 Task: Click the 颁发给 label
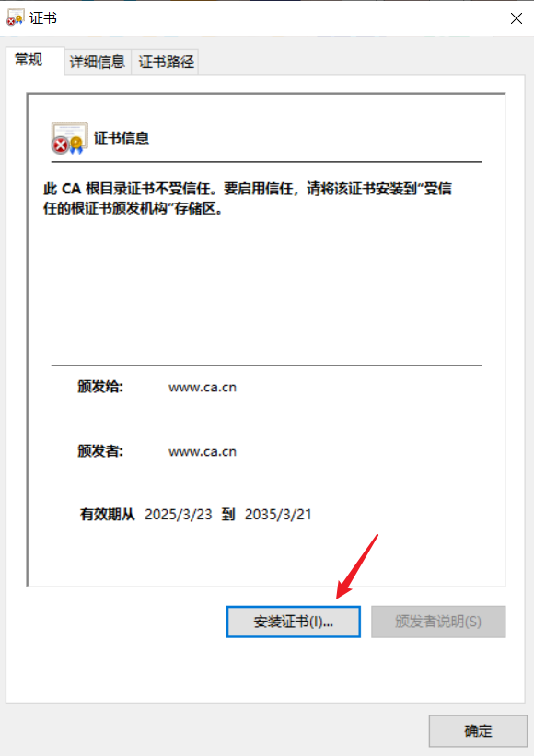click(x=100, y=387)
